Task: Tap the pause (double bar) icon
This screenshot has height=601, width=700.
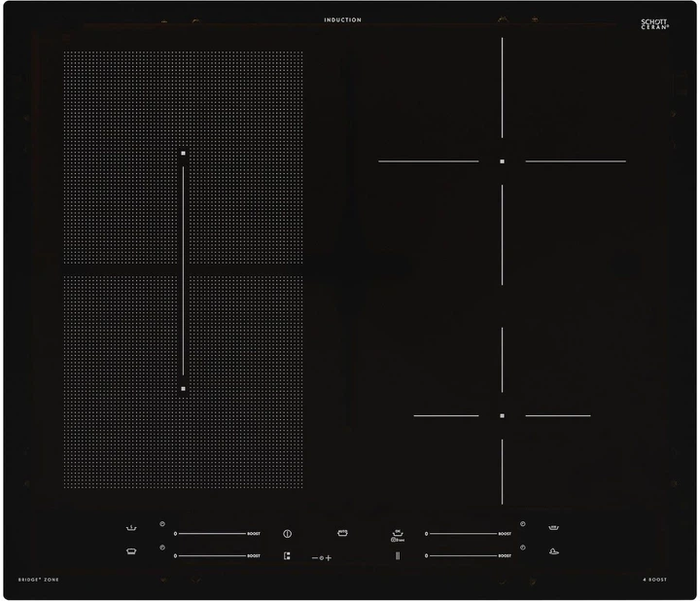Action: coord(397,556)
